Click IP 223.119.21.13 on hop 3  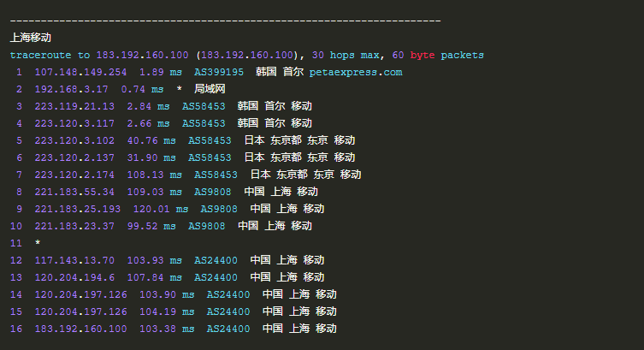(74, 106)
